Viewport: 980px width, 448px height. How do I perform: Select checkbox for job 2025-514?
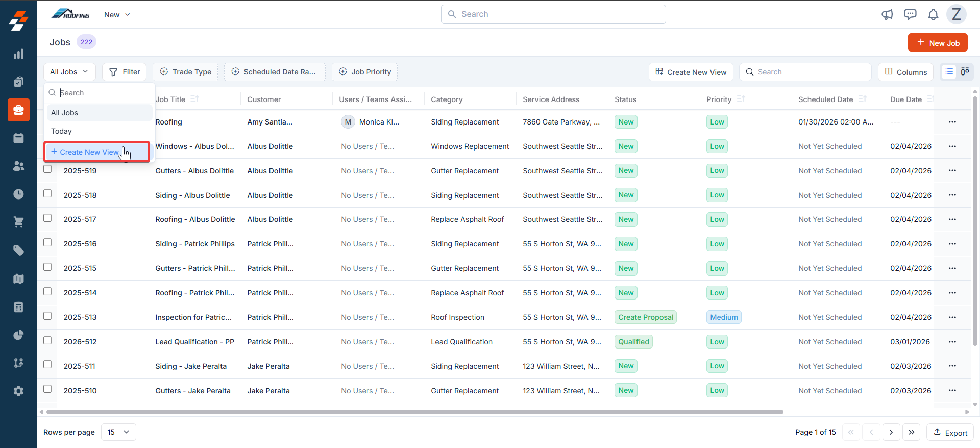(47, 291)
